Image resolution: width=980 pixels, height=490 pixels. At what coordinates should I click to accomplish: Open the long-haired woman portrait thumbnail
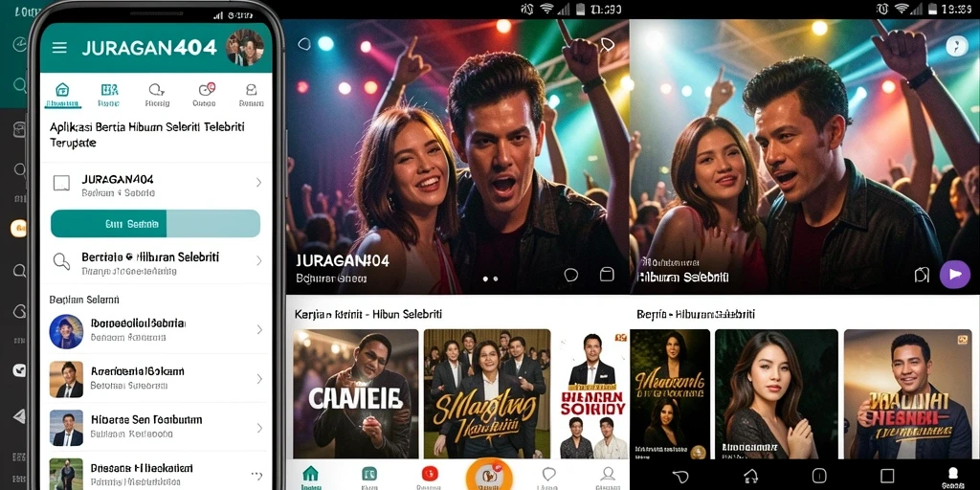[776, 393]
